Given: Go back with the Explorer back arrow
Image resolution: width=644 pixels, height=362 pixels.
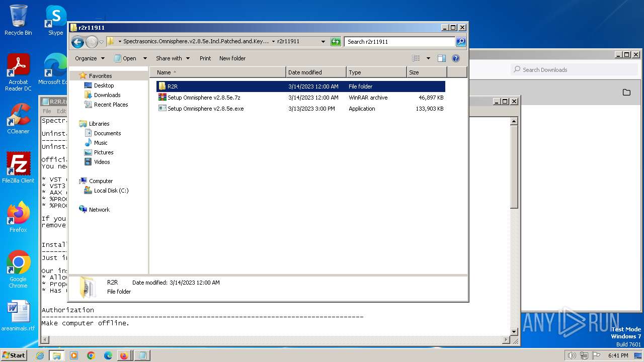Looking at the screenshot, I should [x=77, y=42].
